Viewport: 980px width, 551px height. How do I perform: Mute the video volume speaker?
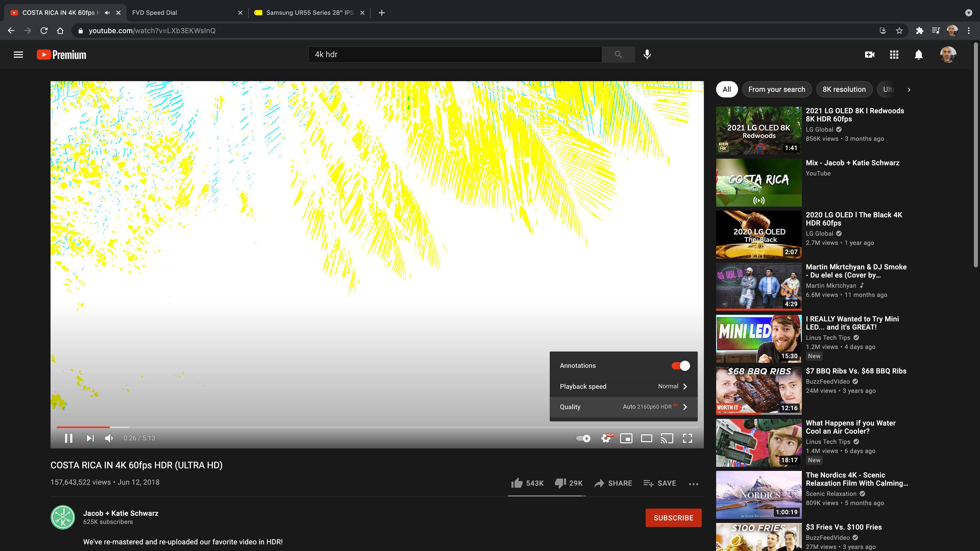(x=109, y=438)
